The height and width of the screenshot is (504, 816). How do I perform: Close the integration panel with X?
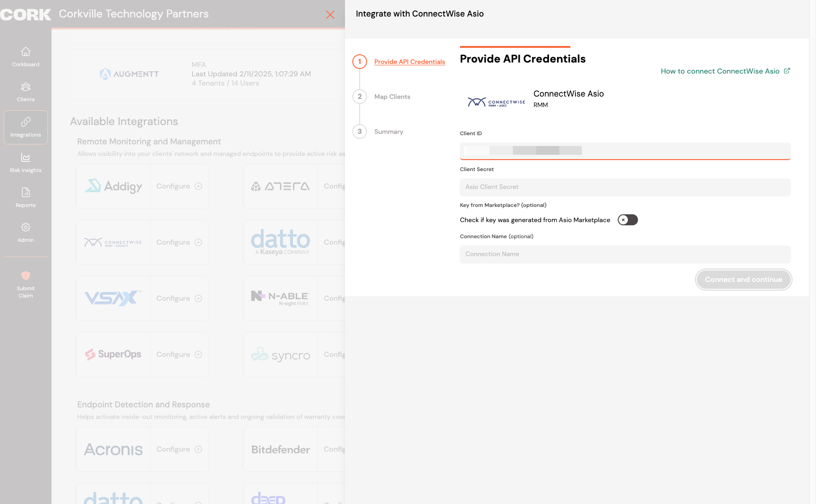[x=330, y=15]
